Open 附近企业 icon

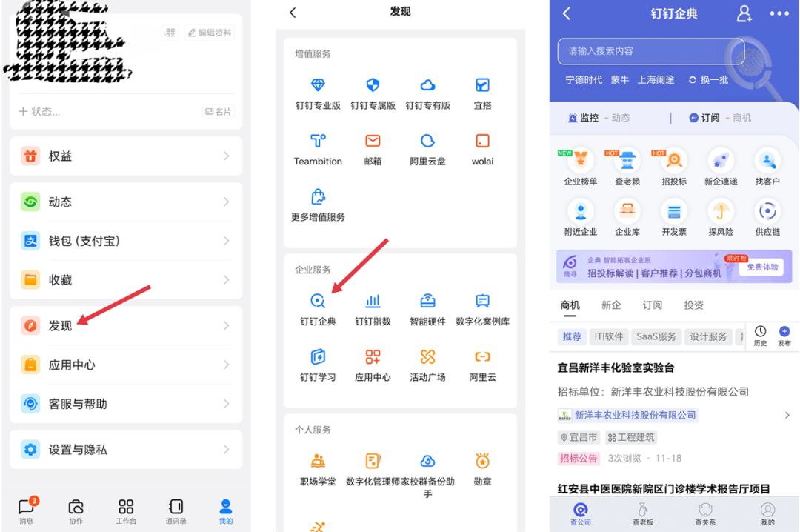581,219
